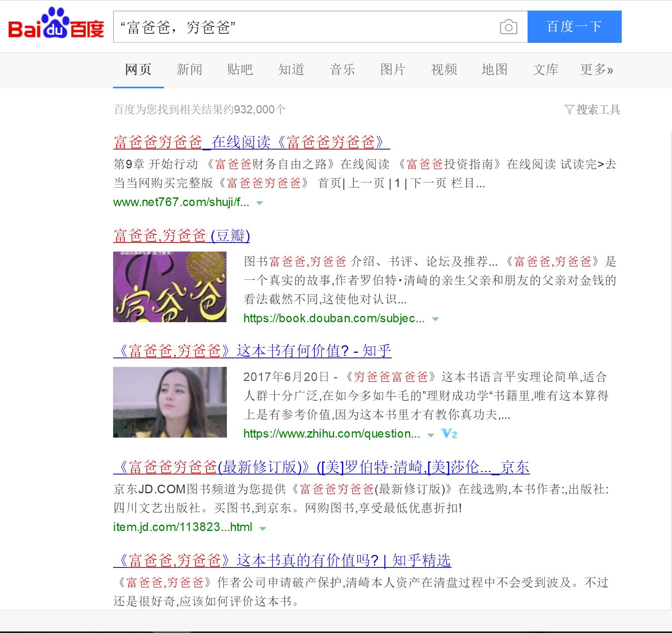Viewport: 672px width, 633px height.
Task: Expand dropdown arrow beside zhihu URL
Action: [431, 435]
